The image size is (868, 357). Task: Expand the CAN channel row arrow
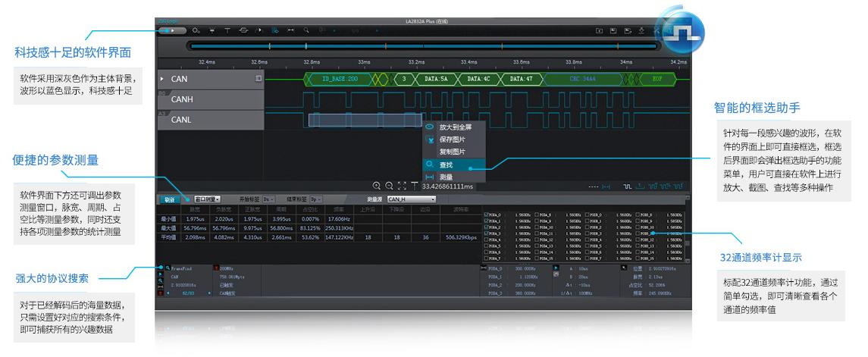(x=161, y=79)
